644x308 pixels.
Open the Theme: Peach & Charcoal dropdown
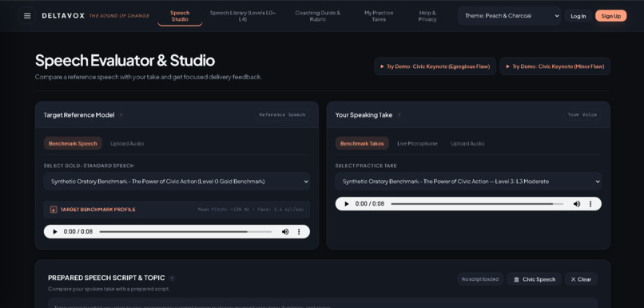(x=509, y=16)
